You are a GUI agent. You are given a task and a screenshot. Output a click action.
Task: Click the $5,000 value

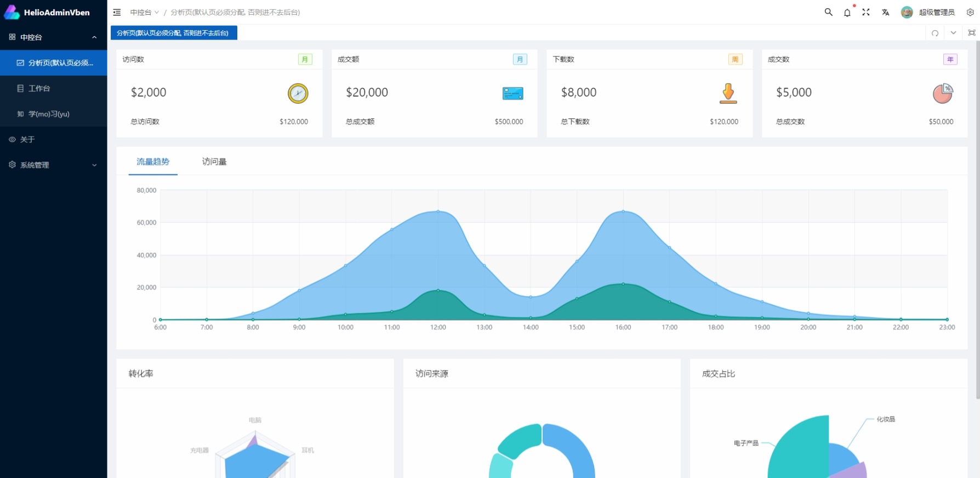(x=794, y=93)
